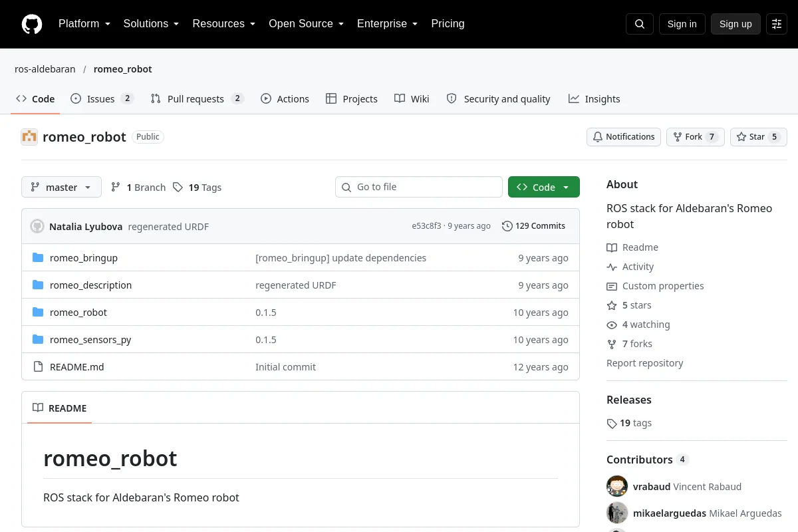Screen dimensions: 798x532
Task: Click the Custom properties note icon
Action: [612, 286]
